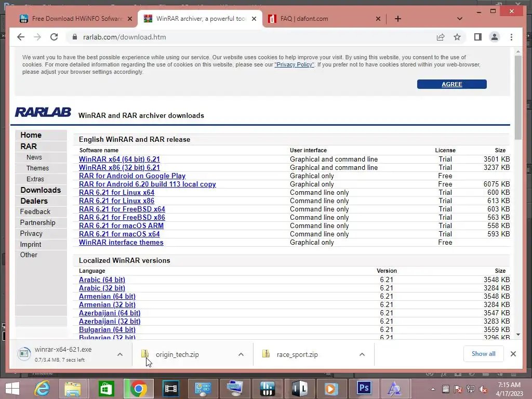Image resolution: width=532 pixels, height=399 pixels.
Task: Click the page vertical scrollbar thumb
Action: [518, 98]
